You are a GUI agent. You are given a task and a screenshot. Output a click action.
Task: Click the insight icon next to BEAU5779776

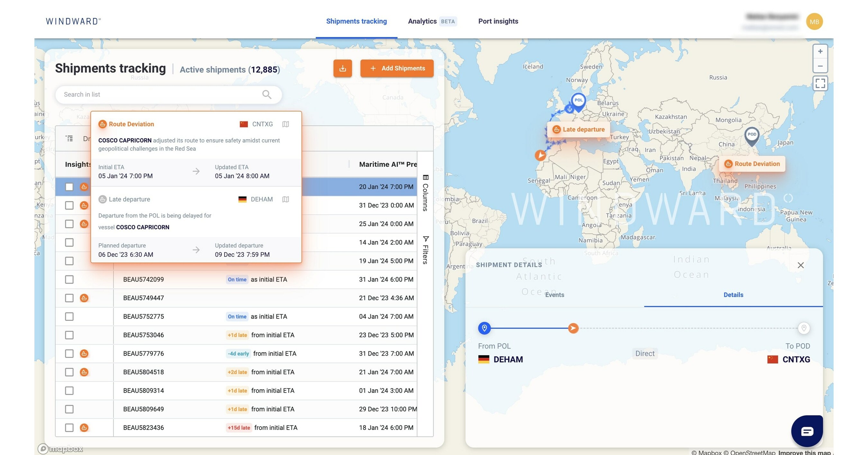click(x=84, y=353)
